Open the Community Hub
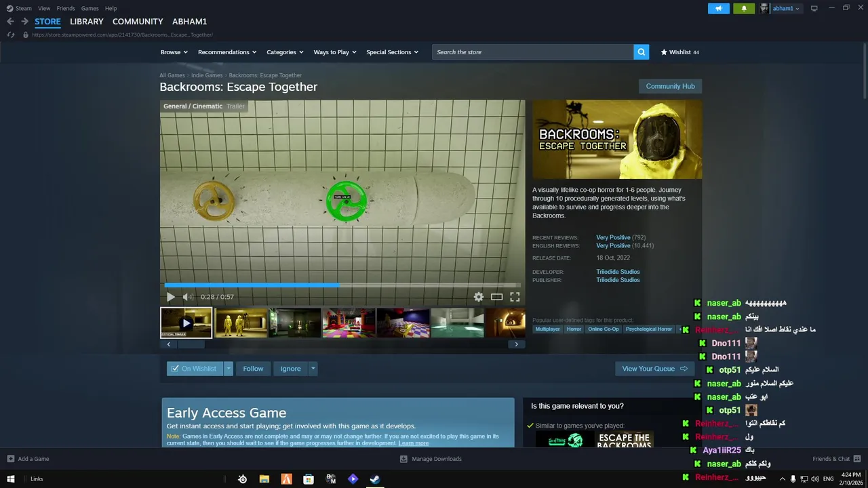The image size is (868, 488). (670, 86)
